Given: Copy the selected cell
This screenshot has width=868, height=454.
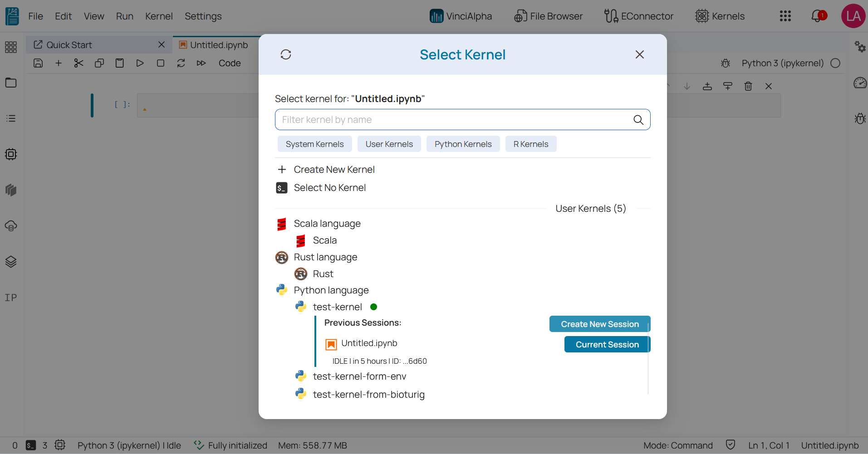Looking at the screenshot, I should (x=99, y=63).
